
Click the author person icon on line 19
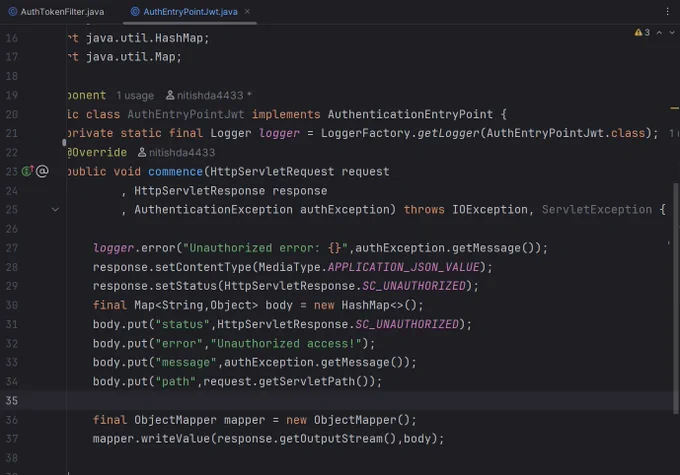pos(170,95)
